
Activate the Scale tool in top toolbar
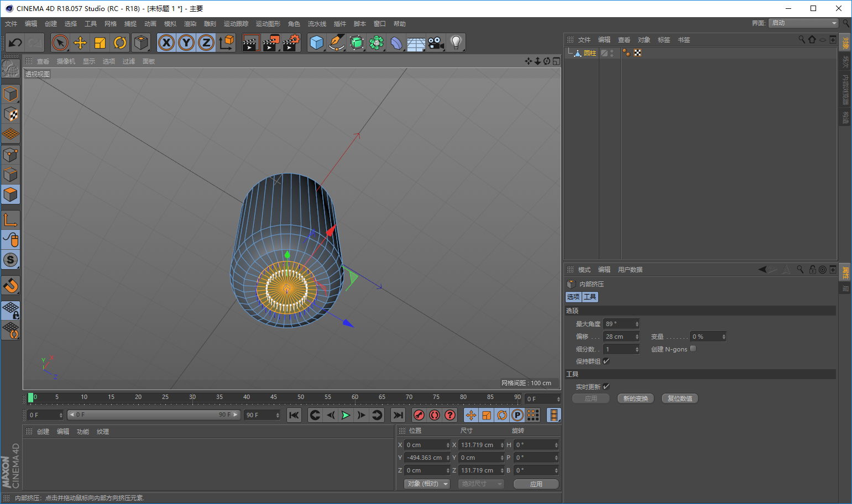click(x=100, y=43)
